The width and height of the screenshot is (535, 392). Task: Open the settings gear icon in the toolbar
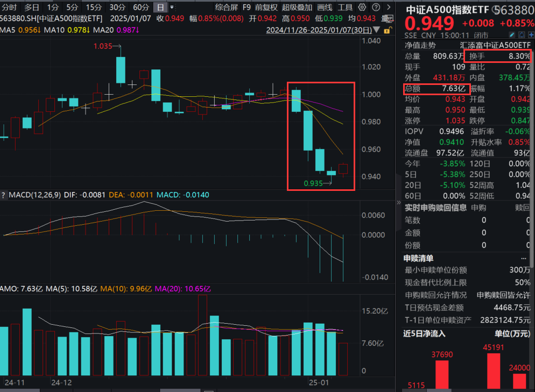tap(362, 8)
